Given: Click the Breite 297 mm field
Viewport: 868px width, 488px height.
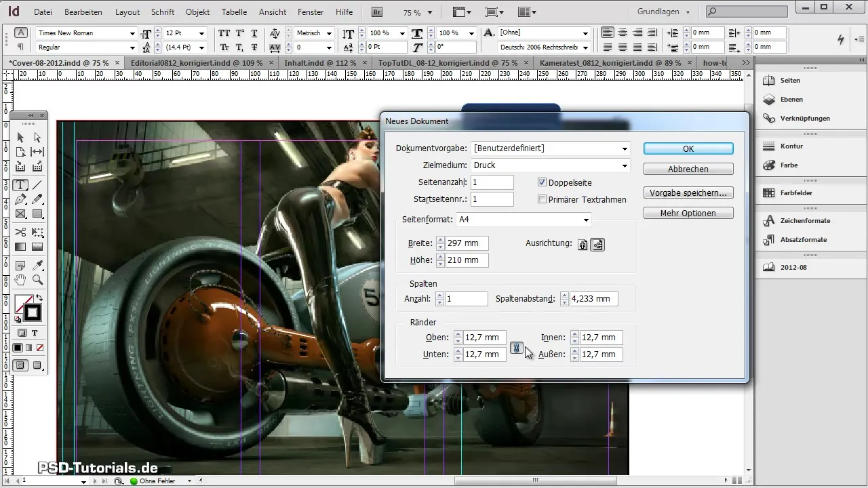Looking at the screenshot, I should click(x=467, y=243).
